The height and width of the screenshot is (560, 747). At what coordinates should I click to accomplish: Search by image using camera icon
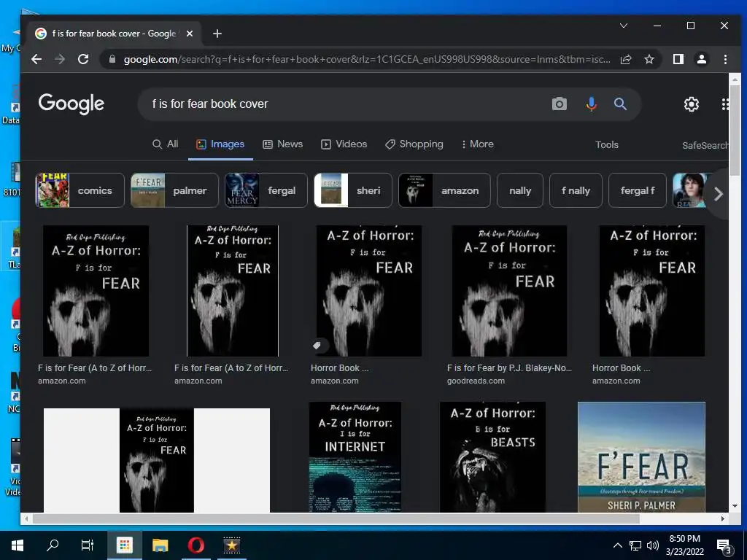click(560, 104)
